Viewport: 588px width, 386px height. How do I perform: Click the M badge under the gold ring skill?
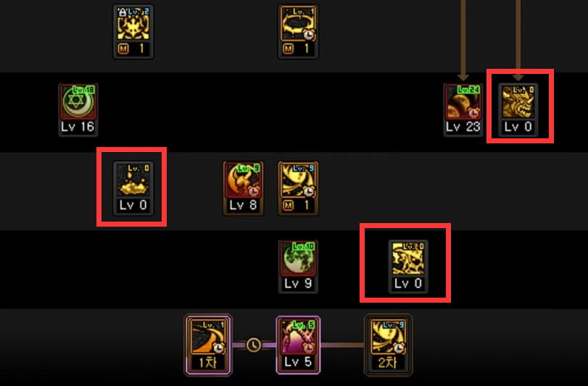pos(288,49)
